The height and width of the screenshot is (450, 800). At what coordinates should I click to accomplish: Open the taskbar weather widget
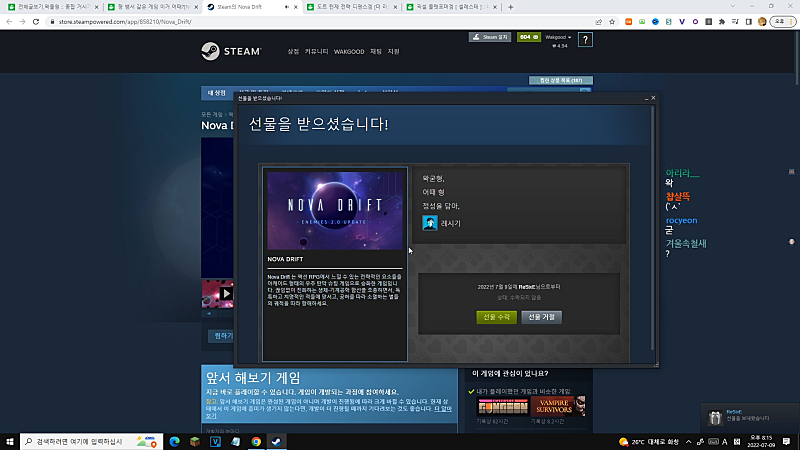tap(649, 442)
